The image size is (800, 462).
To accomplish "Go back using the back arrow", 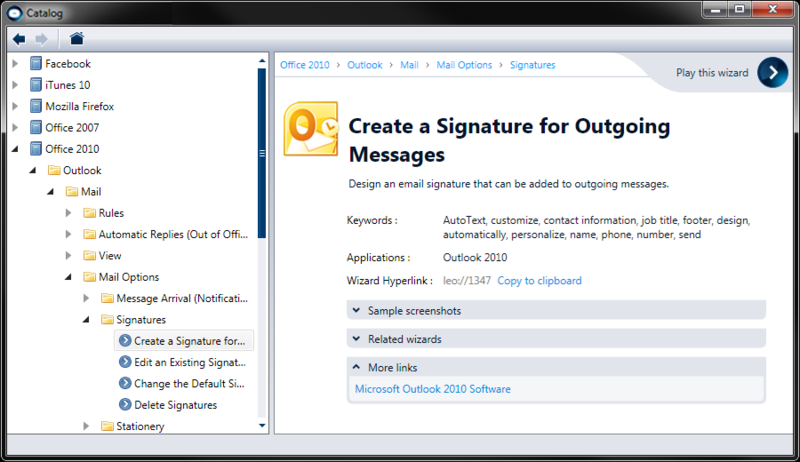I will [x=19, y=39].
